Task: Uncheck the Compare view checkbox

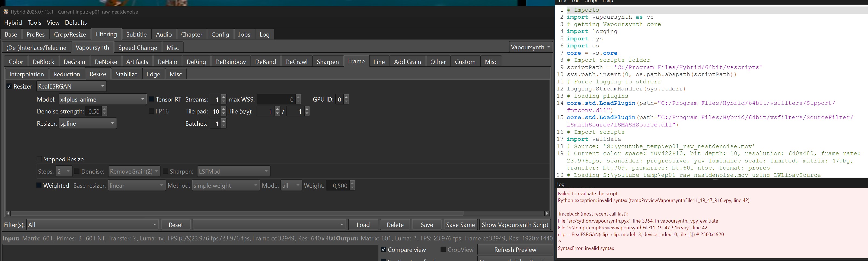Action: [383, 250]
